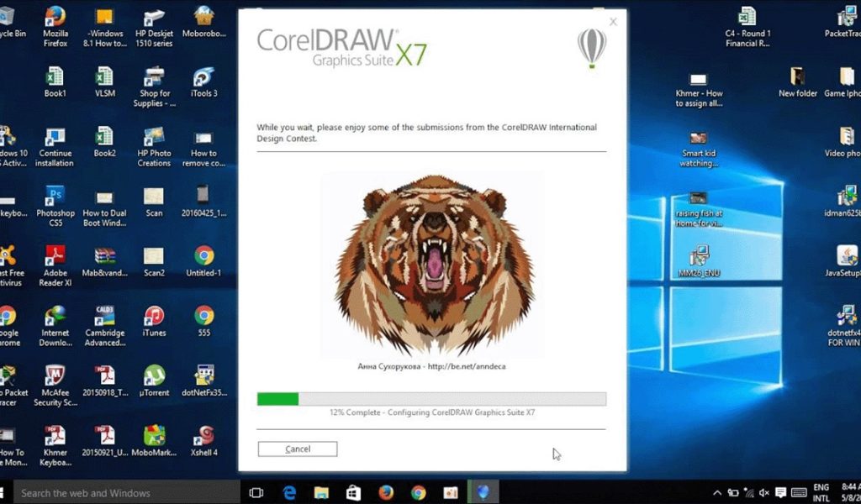Open 20150918_T... PDF file
861x504 pixels.
[105, 381]
